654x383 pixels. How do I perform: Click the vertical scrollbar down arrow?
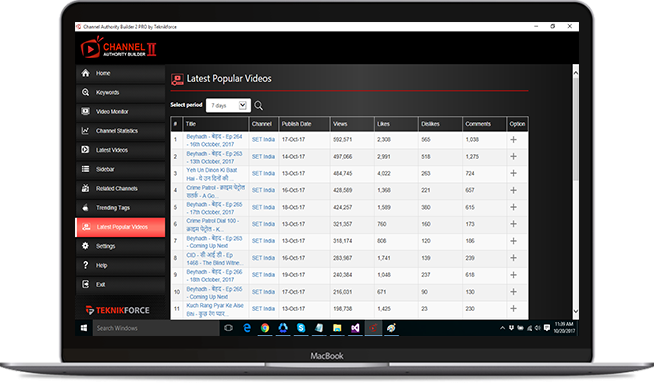[x=576, y=311]
